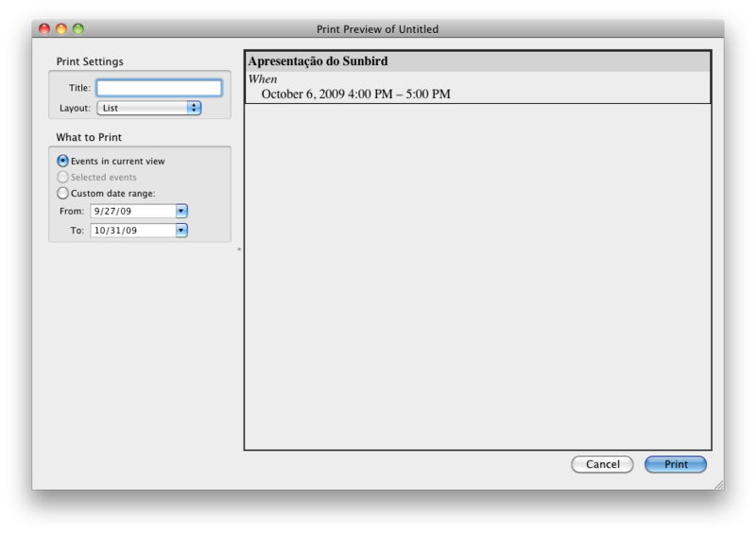Viewport: 756px width, 534px height.
Task: Click the red close window button
Action: (x=44, y=29)
